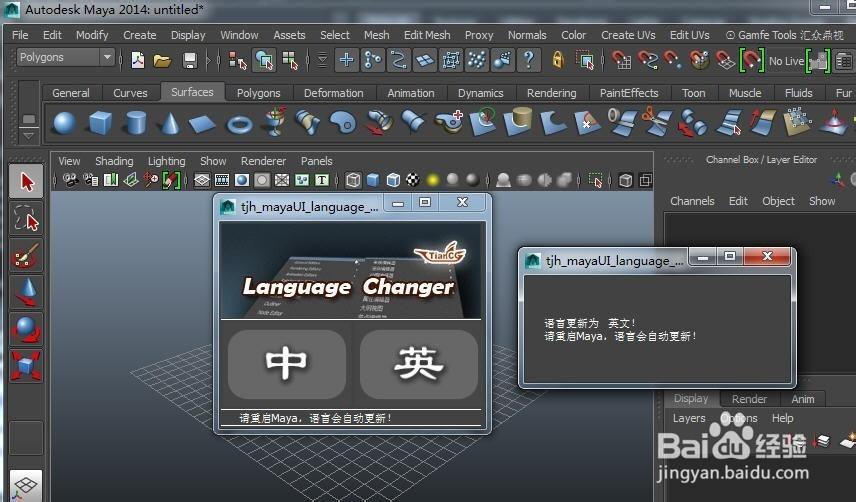Switch to the Polygons shelf tab
Image resolution: width=856 pixels, height=502 pixels.
[258, 93]
